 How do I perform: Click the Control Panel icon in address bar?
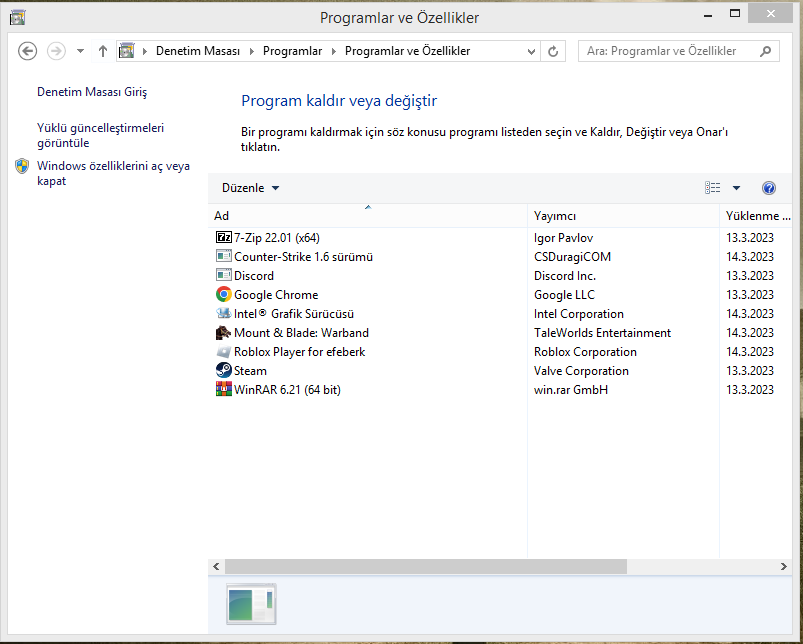coord(126,51)
